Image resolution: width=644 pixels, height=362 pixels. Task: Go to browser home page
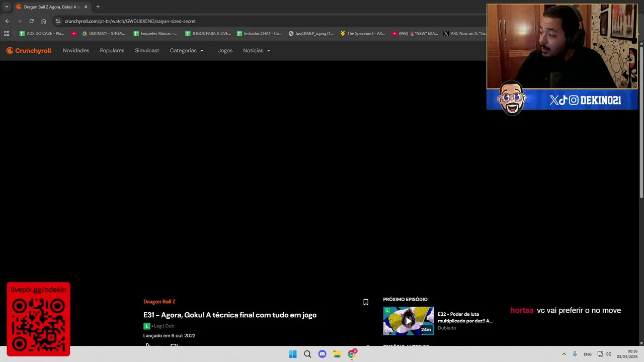coord(43,21)
